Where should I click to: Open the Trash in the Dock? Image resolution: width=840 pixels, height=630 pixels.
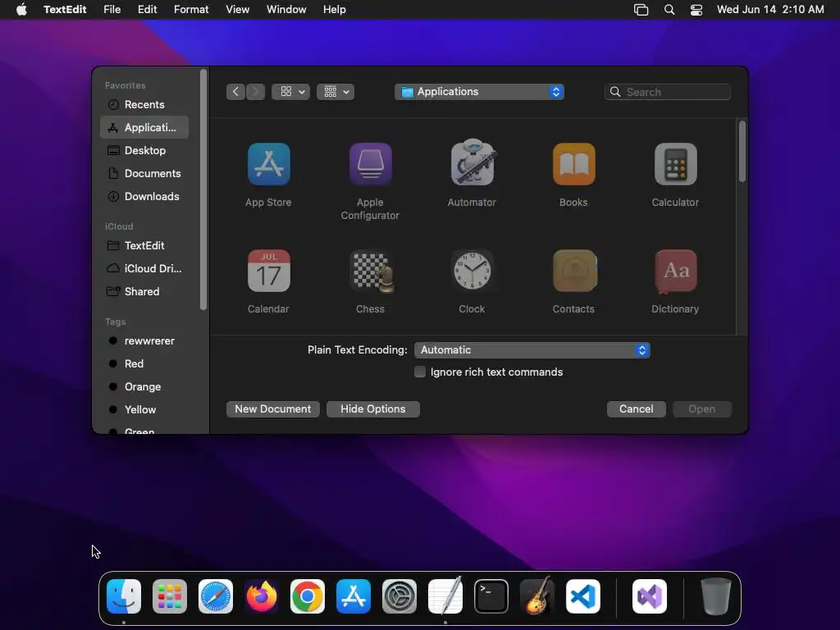(x=715, y=596)
